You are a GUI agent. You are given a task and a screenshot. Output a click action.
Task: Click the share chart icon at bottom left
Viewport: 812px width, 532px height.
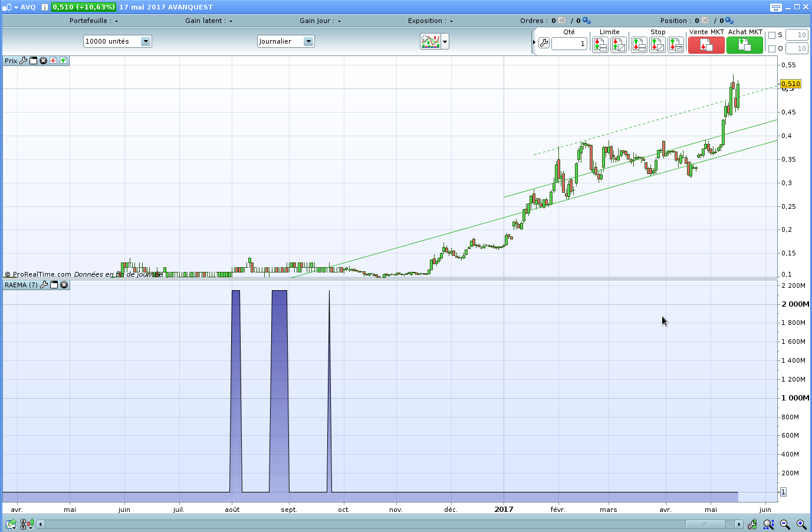(11, 524)
